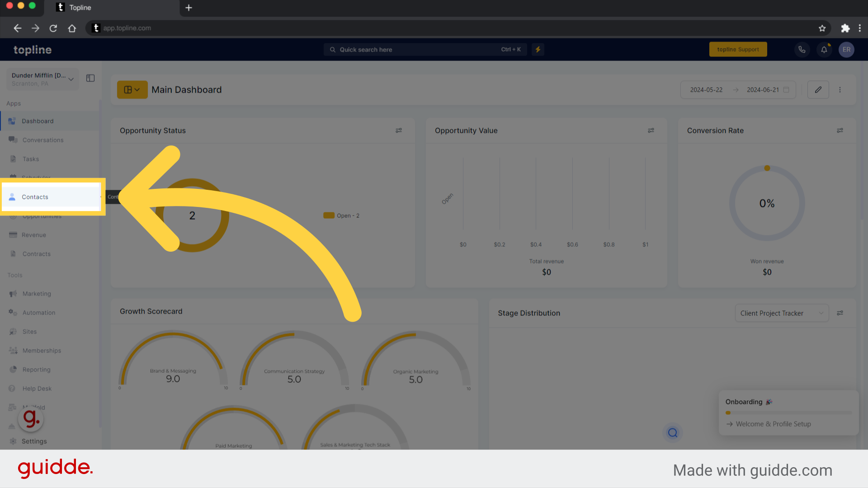
Task: Open the Opportunities section
Action: point(42,216)
